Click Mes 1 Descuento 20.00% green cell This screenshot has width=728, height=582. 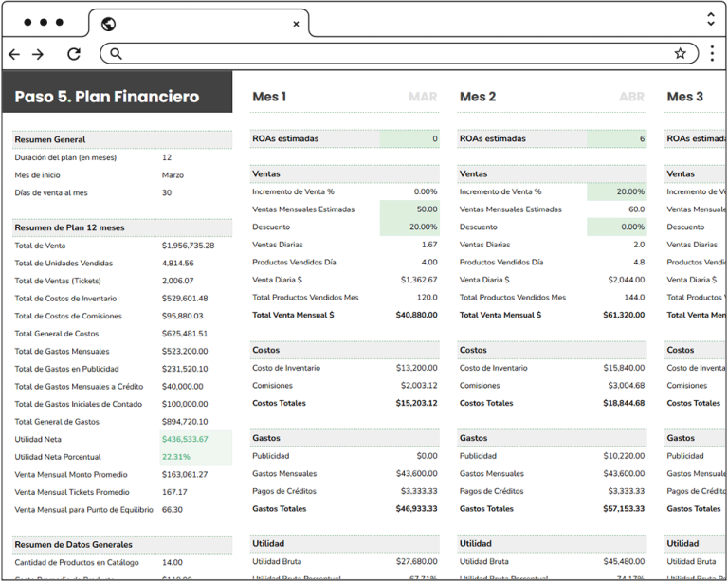409,227
